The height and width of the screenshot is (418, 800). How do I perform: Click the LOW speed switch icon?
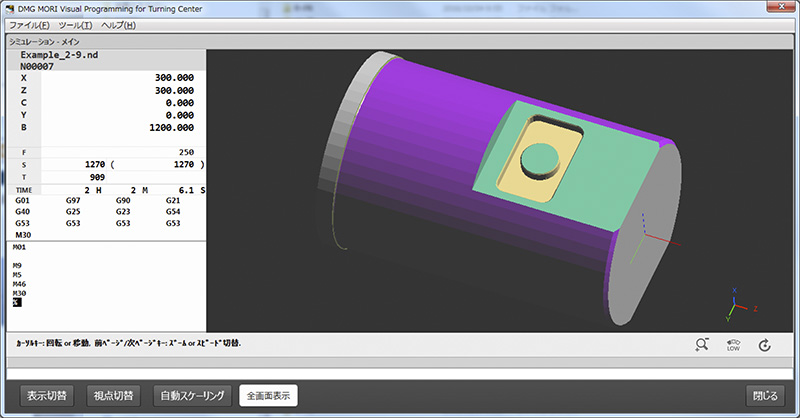(733, 345)
